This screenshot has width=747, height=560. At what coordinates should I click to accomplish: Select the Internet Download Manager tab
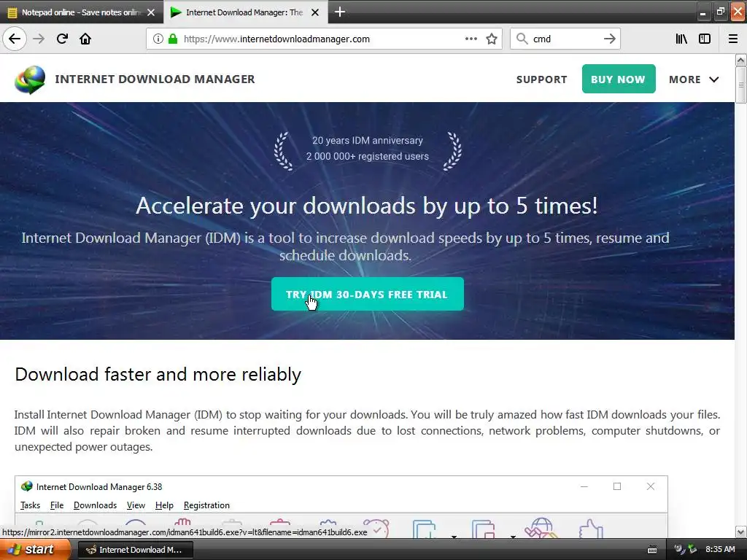pos(244,12)
